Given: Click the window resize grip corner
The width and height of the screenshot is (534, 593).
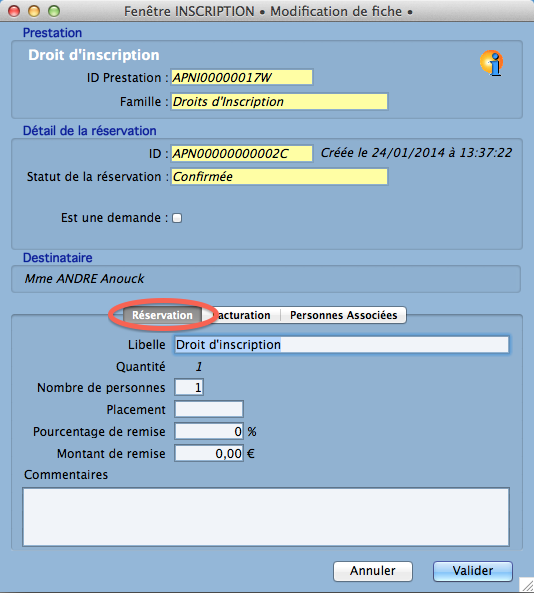Looking at the screenshot, I should pos(527,585).
